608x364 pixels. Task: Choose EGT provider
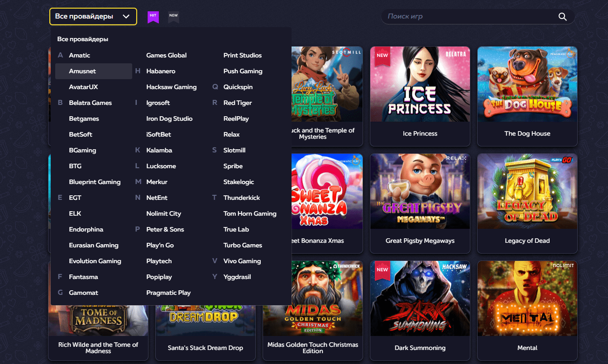click(75, 198)
